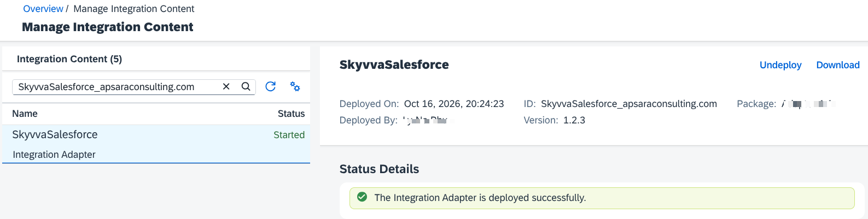Download the SkyvvaSalesforce artifact
Viewport: 868px width, 219px height.
838,65
